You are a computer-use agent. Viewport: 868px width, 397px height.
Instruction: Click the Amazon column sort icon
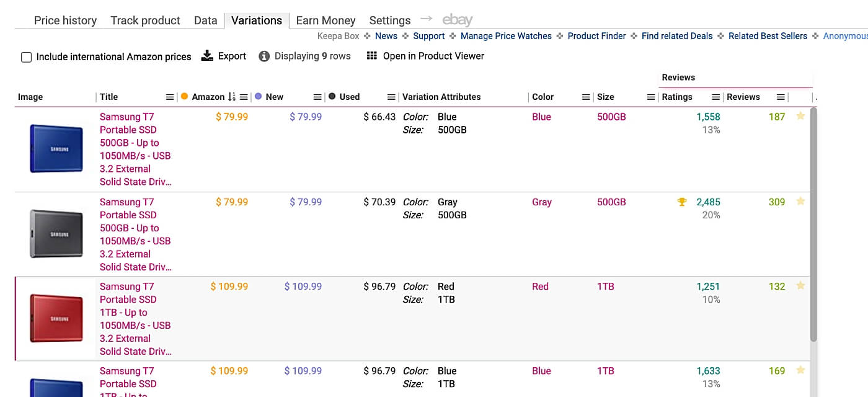click(232, 97)
